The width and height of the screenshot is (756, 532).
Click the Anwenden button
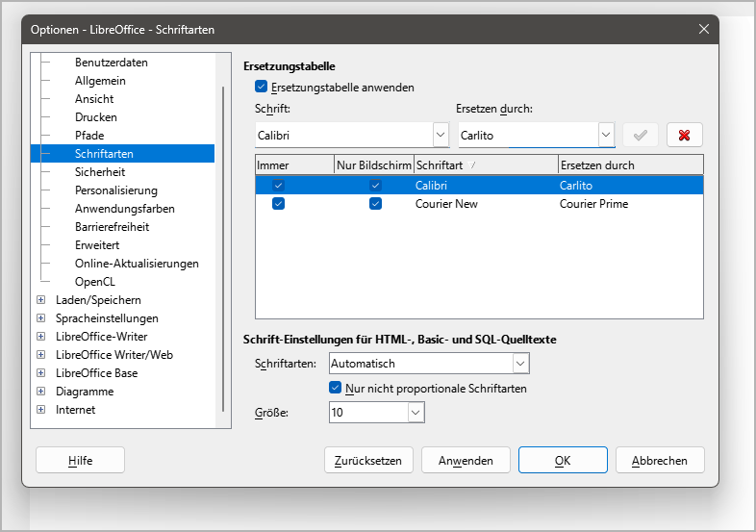tap(466, 460)
